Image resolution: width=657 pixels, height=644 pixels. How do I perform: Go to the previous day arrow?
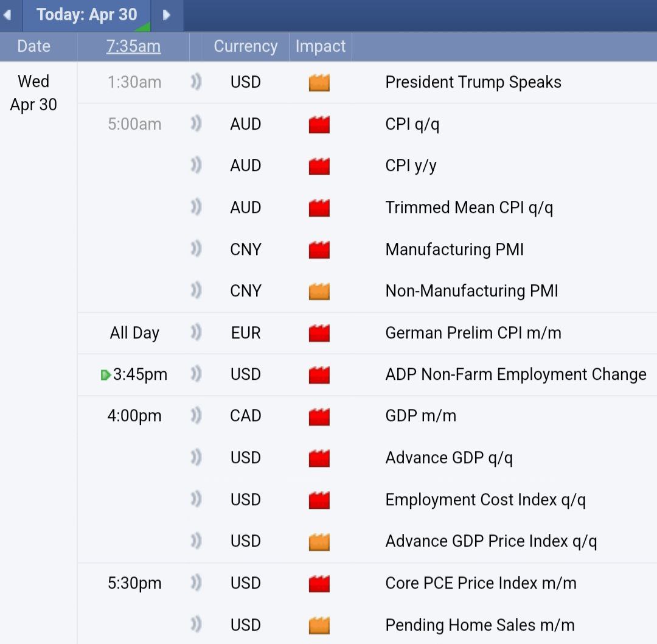coord(7,15)
